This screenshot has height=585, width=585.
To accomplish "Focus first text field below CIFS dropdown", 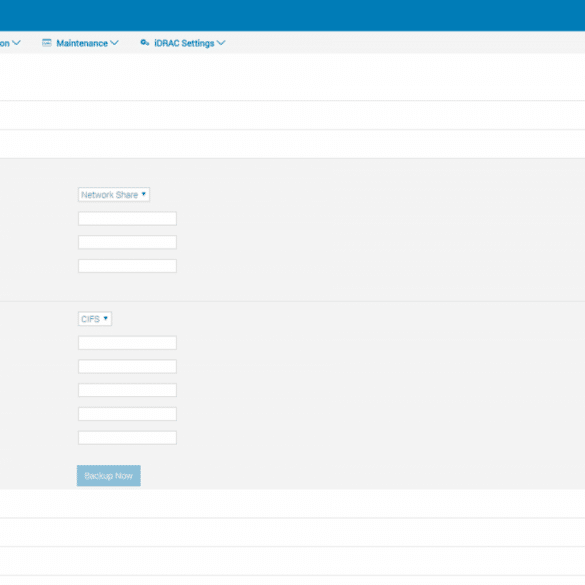I will [127, 343].
